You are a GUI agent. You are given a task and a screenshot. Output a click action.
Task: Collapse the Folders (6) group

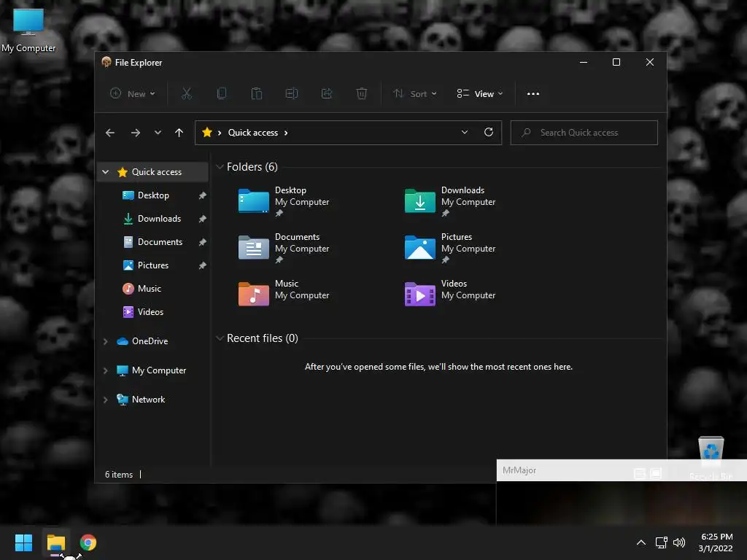pyautogui.click(x=220, y=167)
